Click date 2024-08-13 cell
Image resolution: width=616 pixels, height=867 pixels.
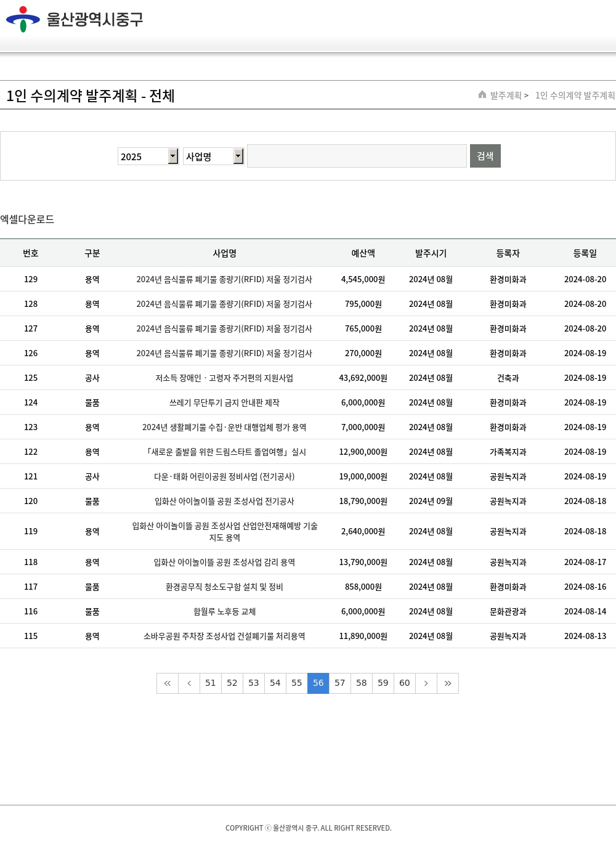tap(585, 637)
